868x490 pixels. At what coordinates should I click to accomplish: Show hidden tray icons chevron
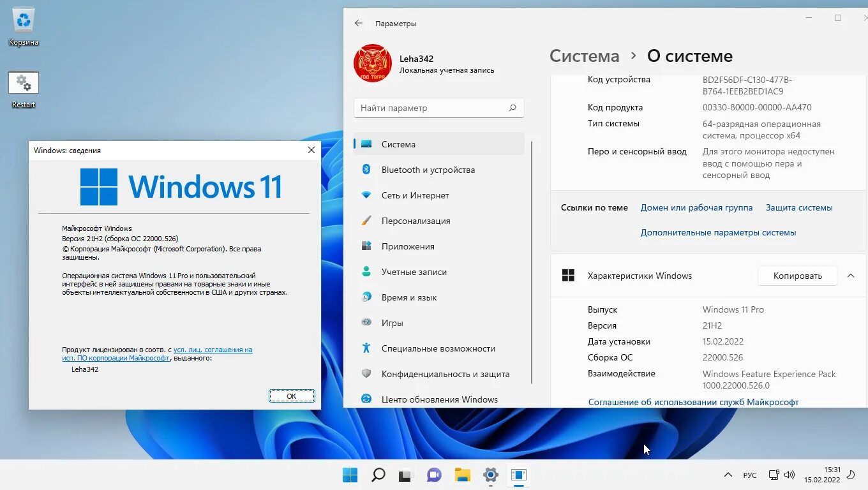pos(728,475)
